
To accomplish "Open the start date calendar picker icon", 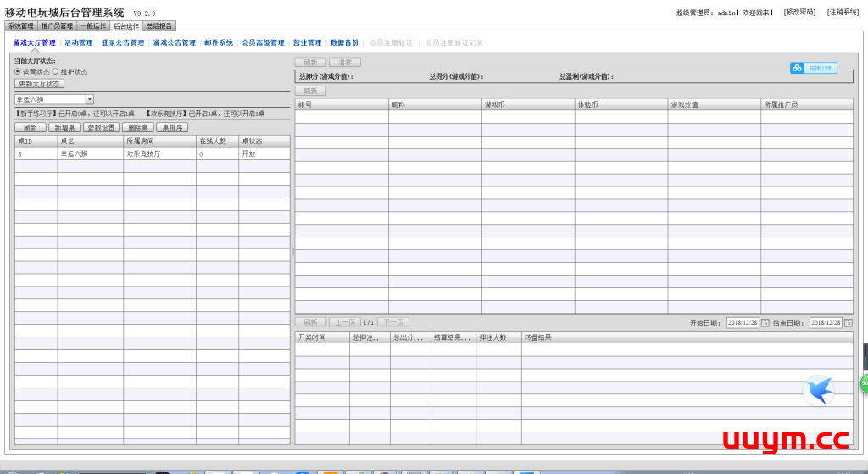I will tap(765, 322).
